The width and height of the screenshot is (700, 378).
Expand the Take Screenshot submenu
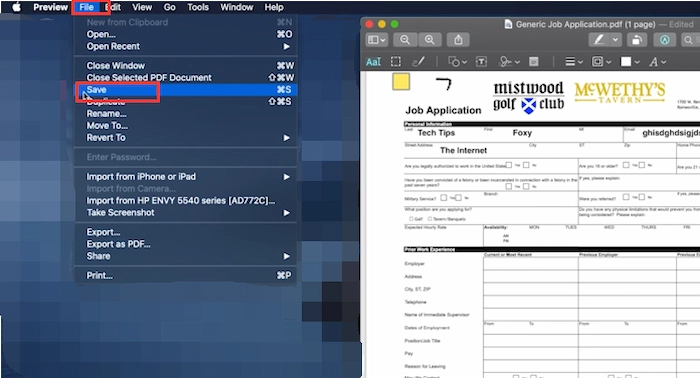[x=184, y=213]
